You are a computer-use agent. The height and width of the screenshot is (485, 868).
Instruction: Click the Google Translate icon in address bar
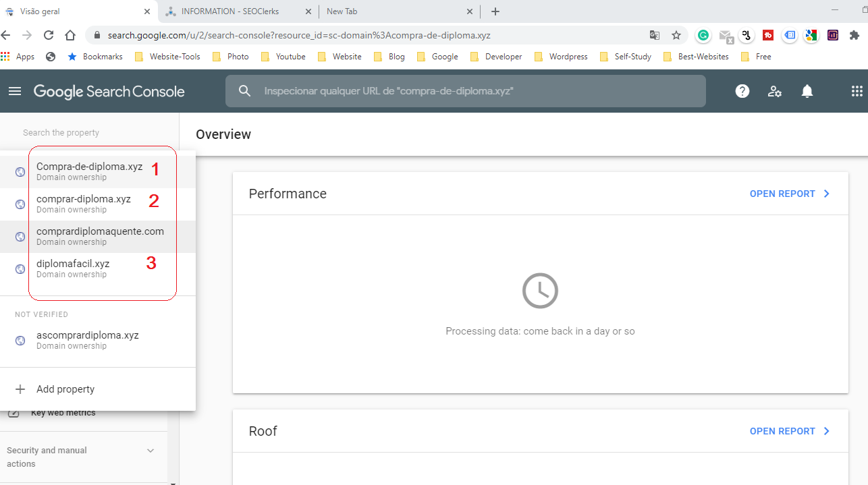[x=654, y=35]
